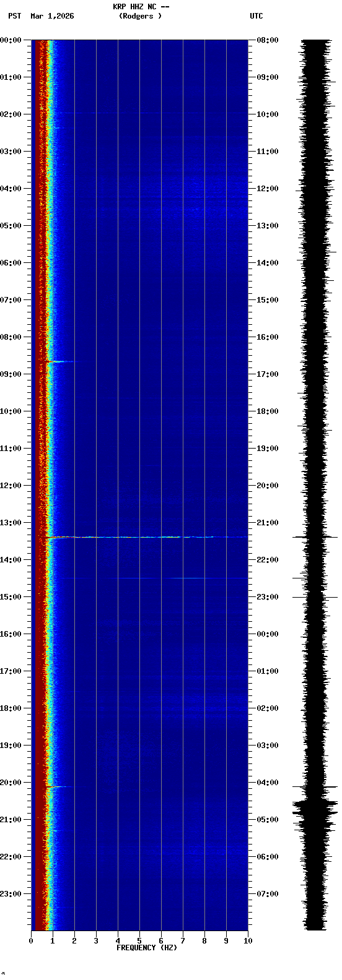Click the 15:00 UTC time tick label
Image resolution: width=342 pixels, height=980 pixels.
pos(268,300)
